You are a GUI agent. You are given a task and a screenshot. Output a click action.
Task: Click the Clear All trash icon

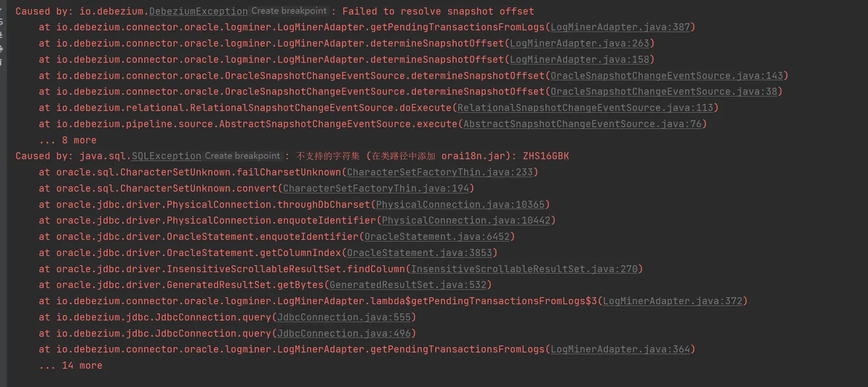1,62
